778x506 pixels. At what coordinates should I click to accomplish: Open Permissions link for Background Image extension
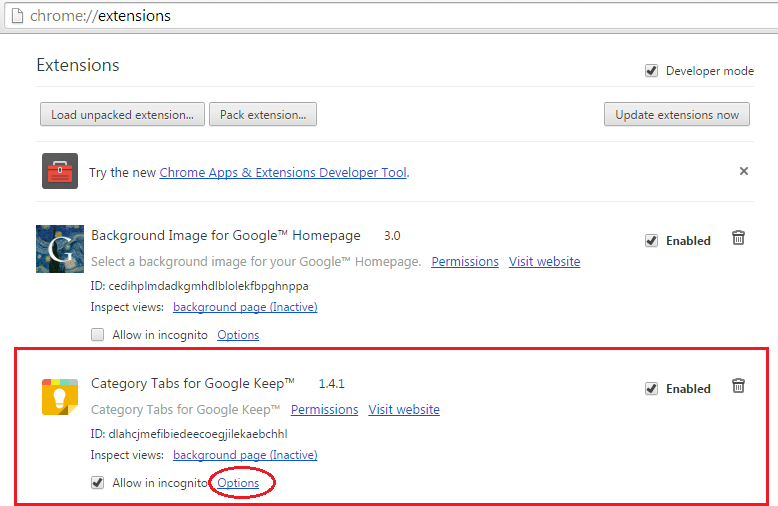(465, 261)
